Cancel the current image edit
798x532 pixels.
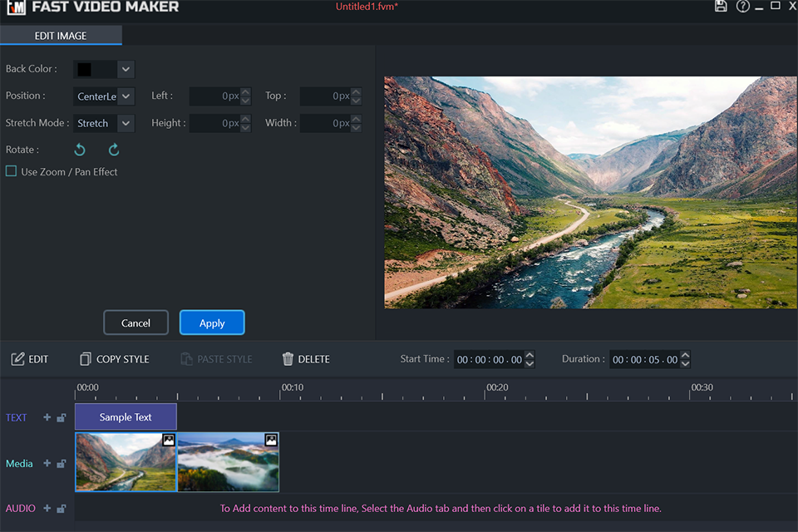pyautogui.click(x=135, y=323)
